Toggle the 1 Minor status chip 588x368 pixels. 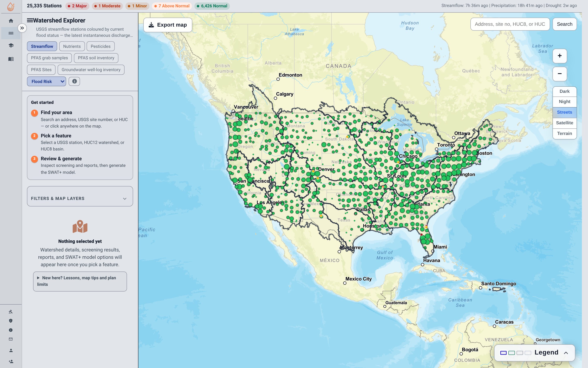[x=137, y=6]
